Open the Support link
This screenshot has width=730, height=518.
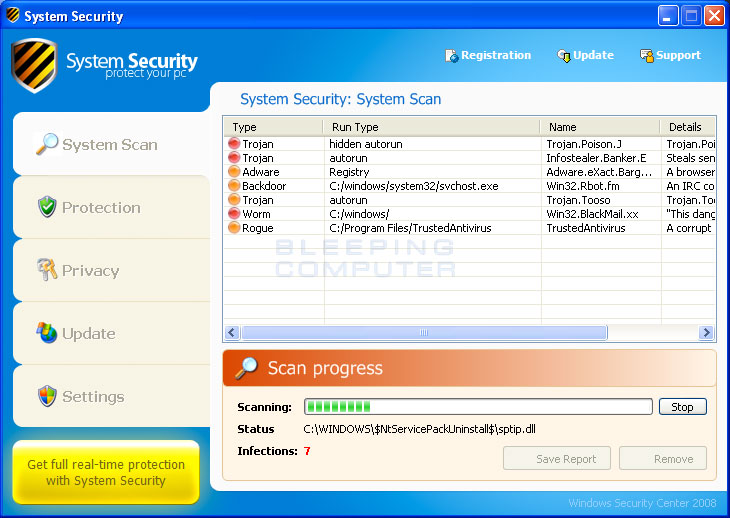tap(670, 55)
